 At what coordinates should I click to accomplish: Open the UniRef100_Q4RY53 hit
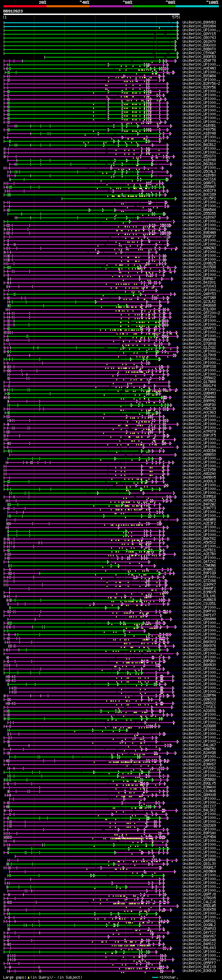[x=199, y=294]
